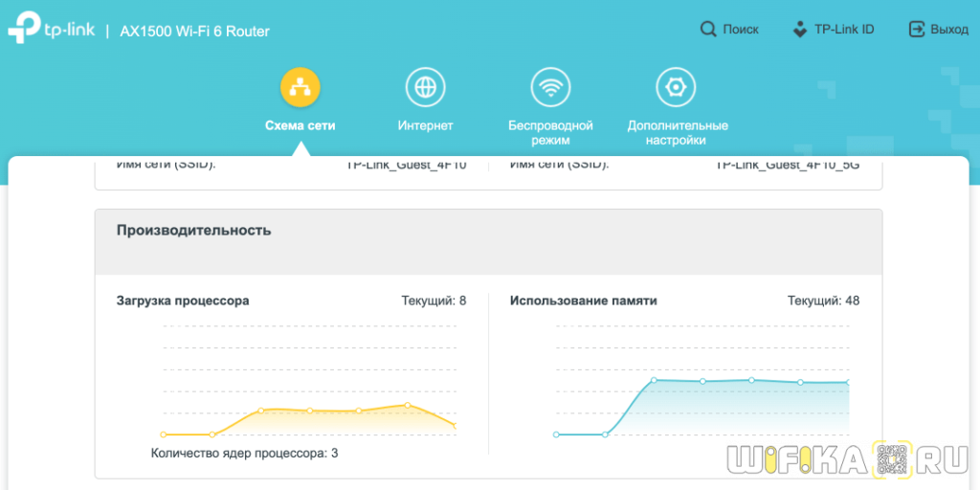Click the QR code in the watermark

coord(890,460)
